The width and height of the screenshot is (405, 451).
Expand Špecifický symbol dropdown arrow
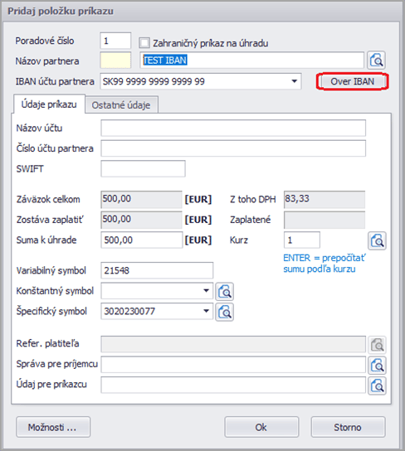click(206, 311)
